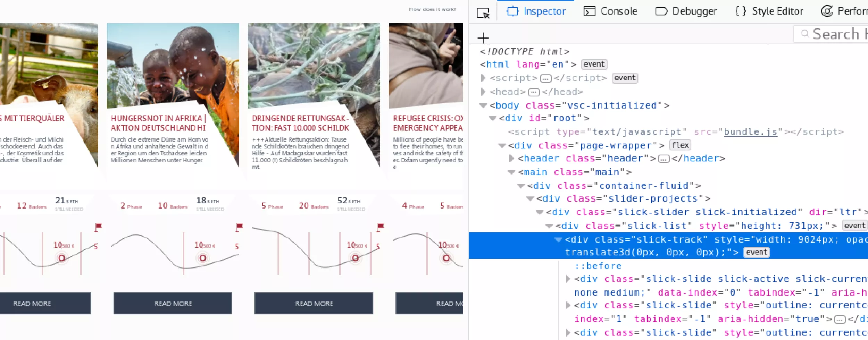
Task: Expand the header class element
Action: coord(511,159)
